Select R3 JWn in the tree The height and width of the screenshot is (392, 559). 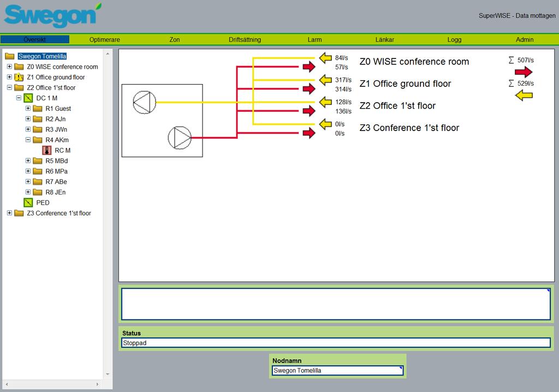tap(56, 129)
